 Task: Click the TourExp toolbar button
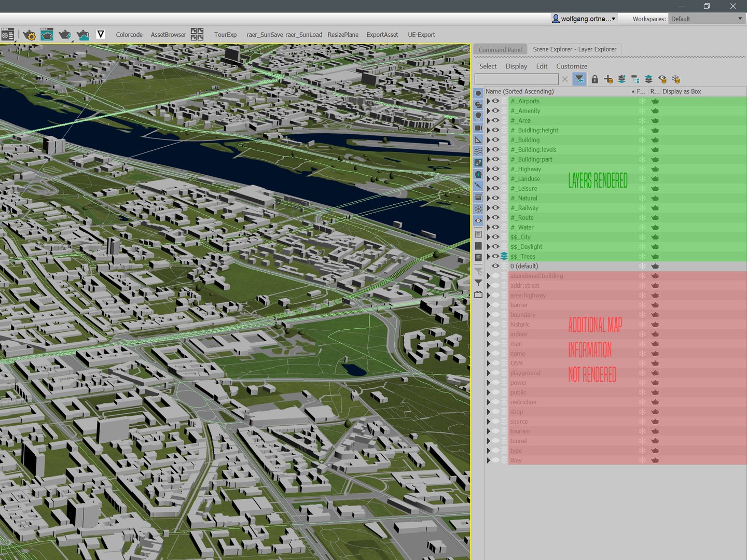[x=225, y=35]
